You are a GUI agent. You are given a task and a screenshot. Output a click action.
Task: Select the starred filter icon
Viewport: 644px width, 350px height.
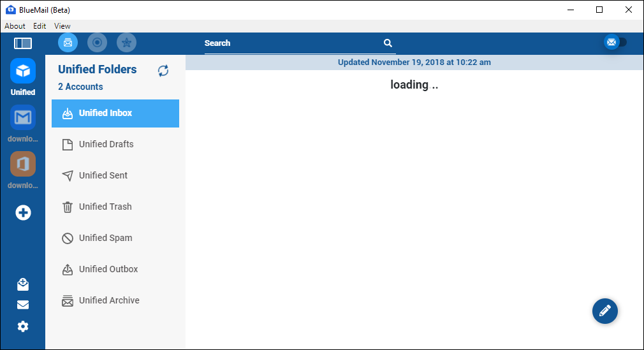click(126, 43)
